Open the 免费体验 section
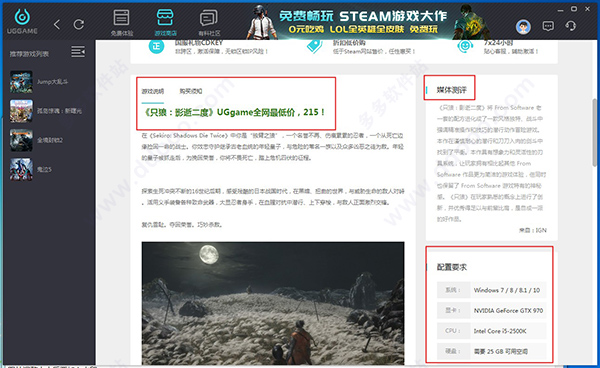 click(x=122, y=23)
